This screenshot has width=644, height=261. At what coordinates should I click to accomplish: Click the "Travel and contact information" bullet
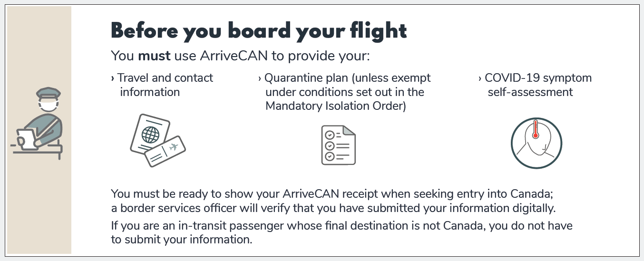pyautogui.click(x=162, y=85)
